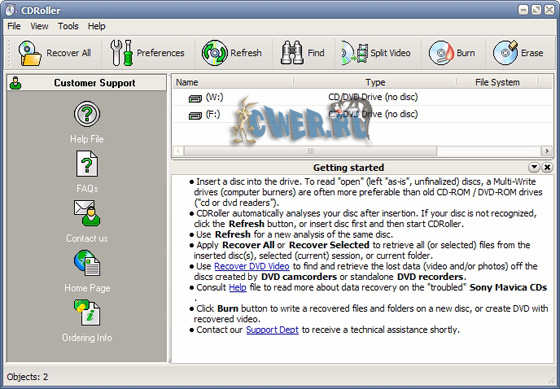560x389 pixels.
Task: Open the FAQs sidebar icon
Action: click(87, 164)
